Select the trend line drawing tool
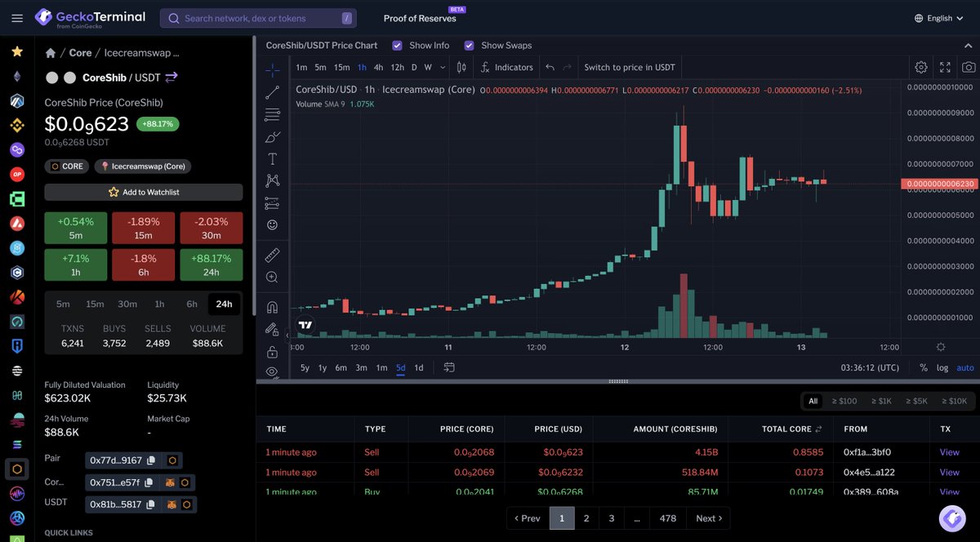980x542 pixels. click(x=272, y=92)
